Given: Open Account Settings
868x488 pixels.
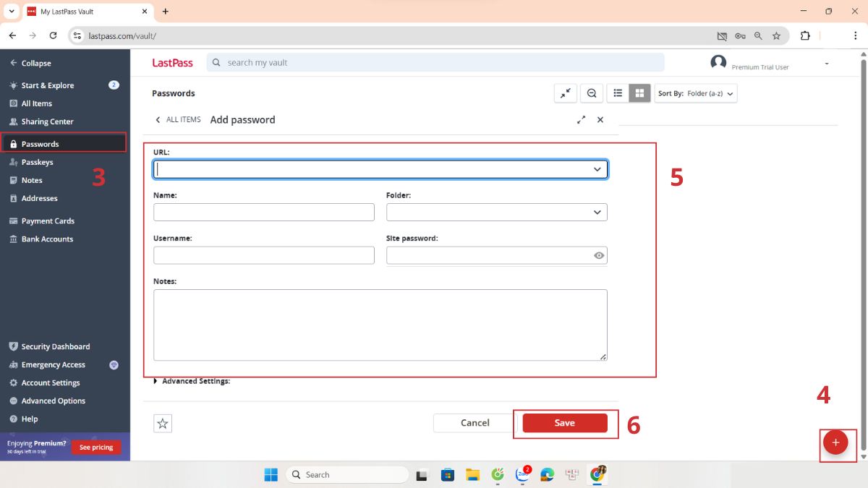Looking at the screenshot, I should point(45,382).
